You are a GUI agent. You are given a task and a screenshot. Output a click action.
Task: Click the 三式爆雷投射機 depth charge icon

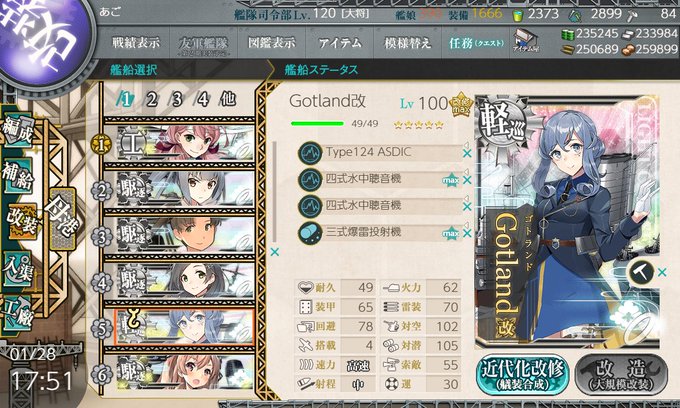[x=310, y=233]
